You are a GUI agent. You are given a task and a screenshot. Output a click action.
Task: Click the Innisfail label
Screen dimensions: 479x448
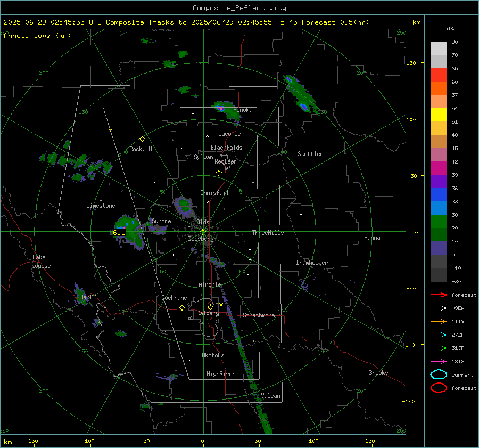pos(214,193)
